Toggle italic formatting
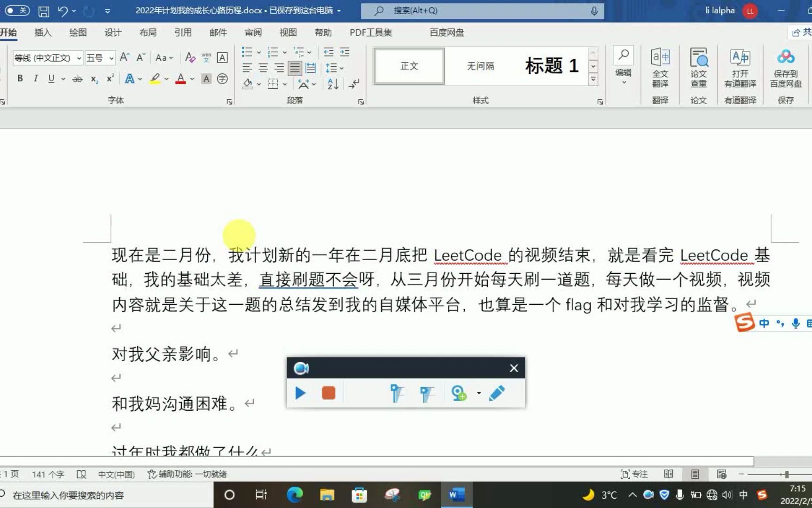 35,79
